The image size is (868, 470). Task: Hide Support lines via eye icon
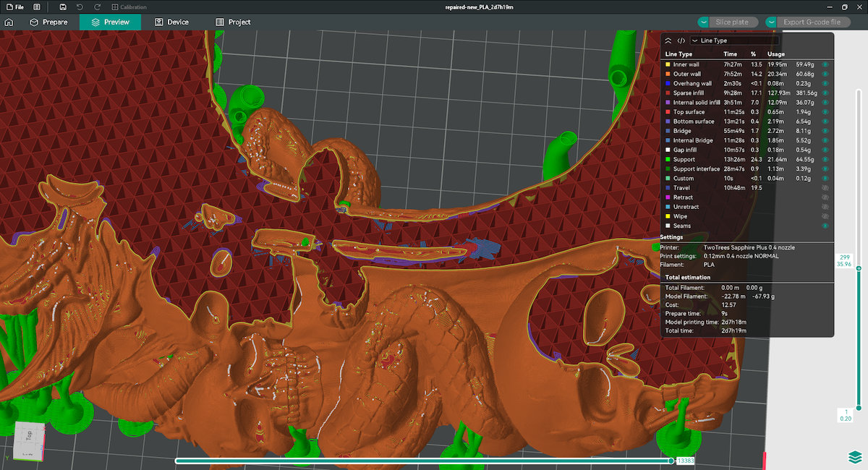[x=825, y=159]
